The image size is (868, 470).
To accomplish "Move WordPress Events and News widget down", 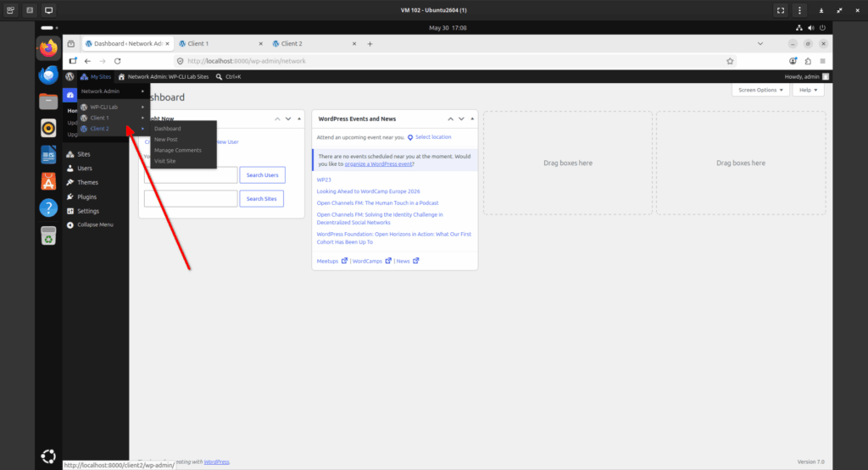I will point(461,119).
